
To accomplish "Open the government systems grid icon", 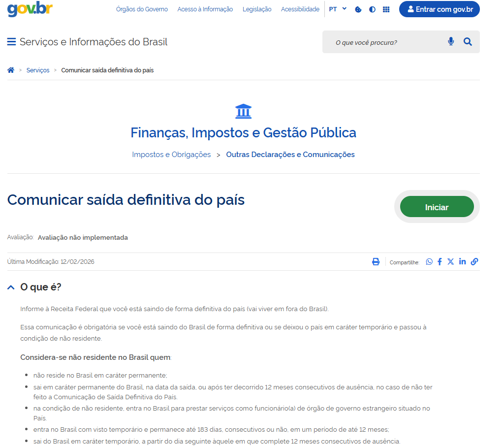I will tap(386, 9).
